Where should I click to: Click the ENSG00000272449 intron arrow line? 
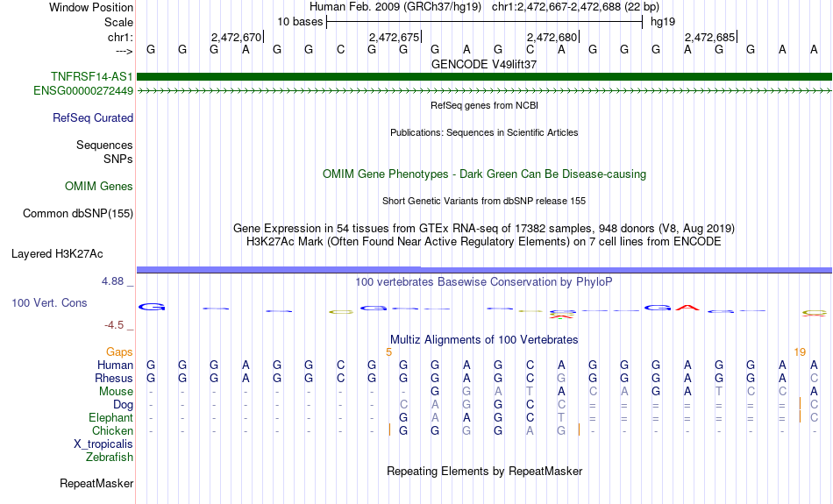point(484,91)
